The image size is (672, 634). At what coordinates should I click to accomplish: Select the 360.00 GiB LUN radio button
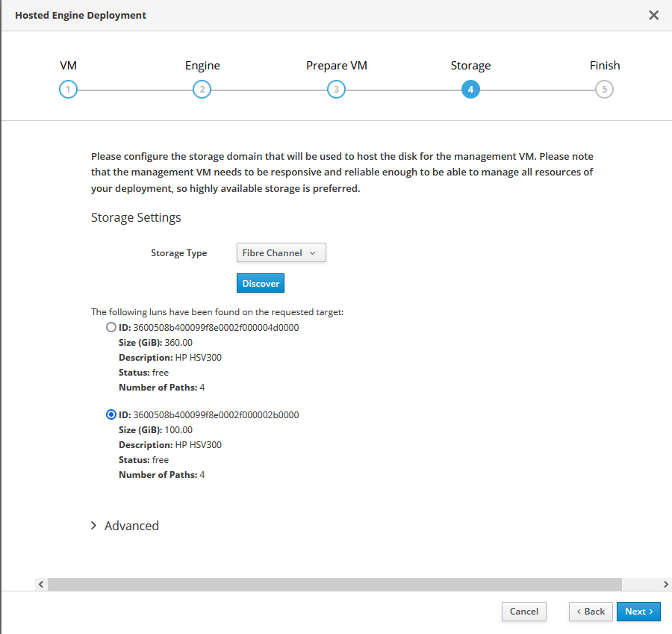coord(111,328)
